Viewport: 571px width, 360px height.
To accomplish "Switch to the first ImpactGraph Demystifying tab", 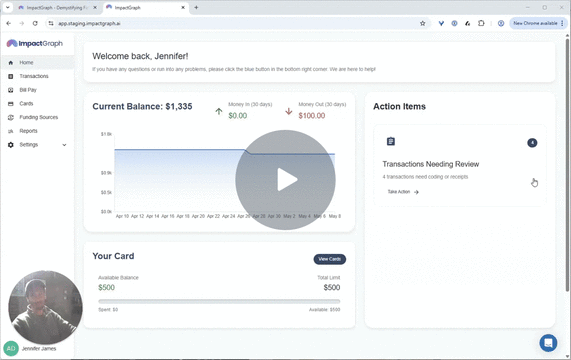I will [57, 8].
